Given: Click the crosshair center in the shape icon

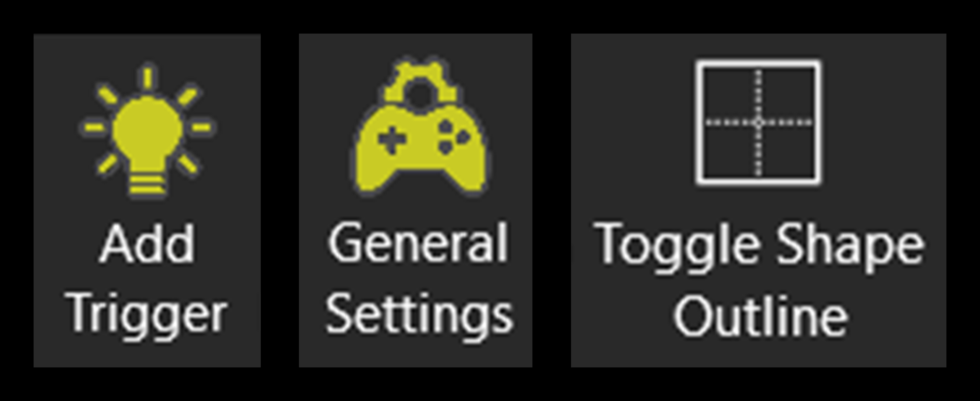Looking at the screenshot, I should point(758,123).
